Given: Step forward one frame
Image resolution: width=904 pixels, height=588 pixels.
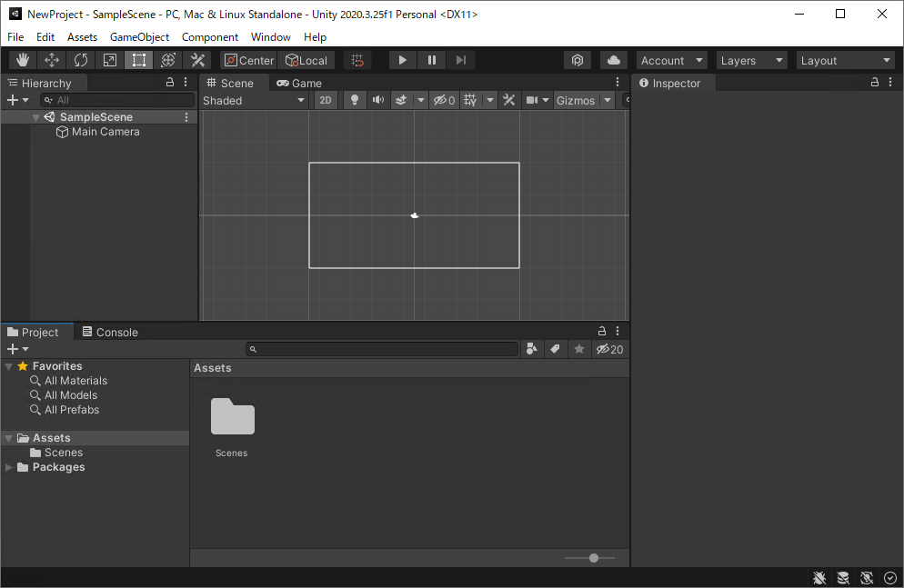Looking at the screenshot, I should tap(461, 60).
